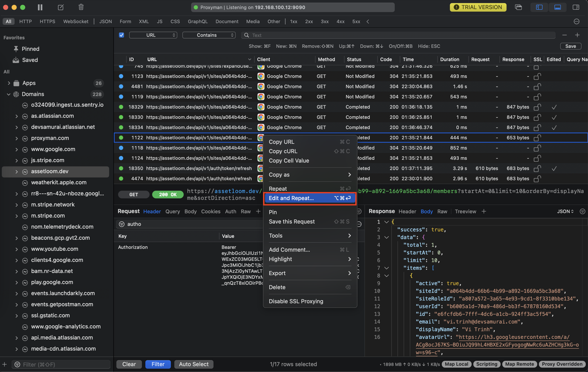Toggle Map Local in the status bar

456,364
